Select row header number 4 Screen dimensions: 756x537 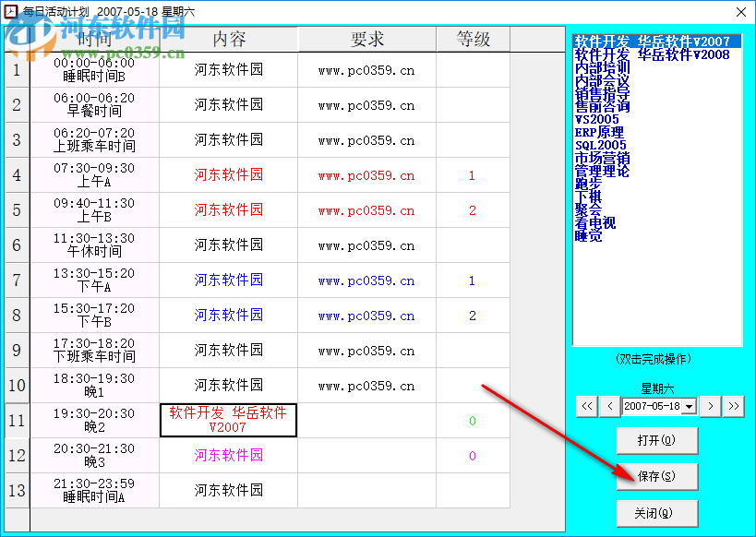click(17, 175)
